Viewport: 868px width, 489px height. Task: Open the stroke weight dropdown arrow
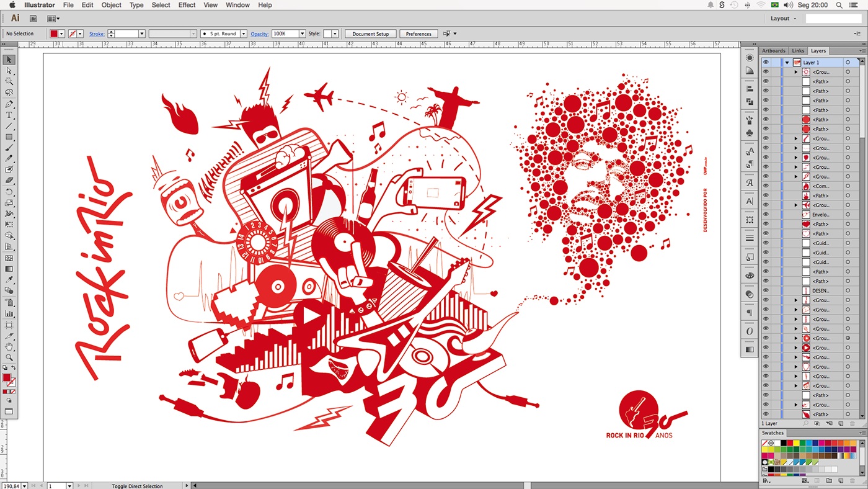click(x=142, y=34)
